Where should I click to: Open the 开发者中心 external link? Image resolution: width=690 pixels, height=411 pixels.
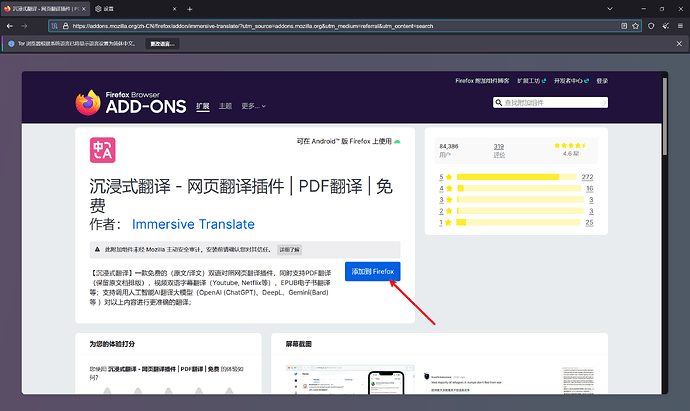571,81
